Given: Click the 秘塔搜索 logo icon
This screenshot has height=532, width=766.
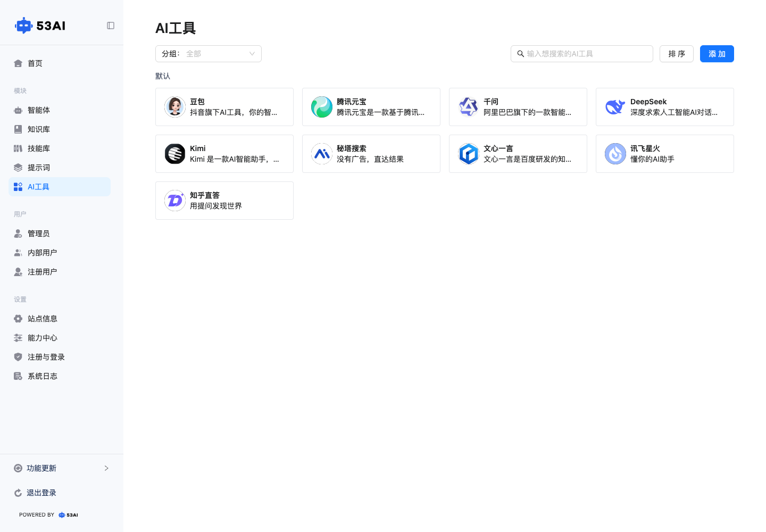Looking at the screenshot, I should (x=322, y=154).
